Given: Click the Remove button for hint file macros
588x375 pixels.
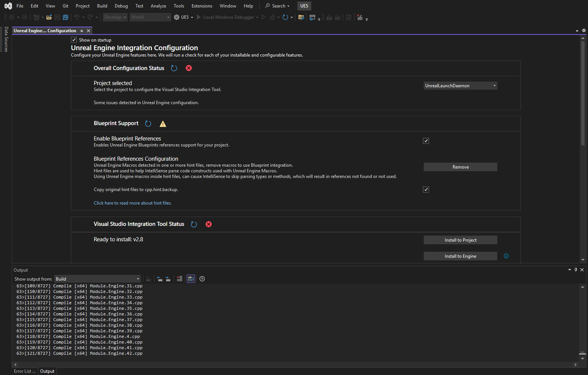Looking at the screenshot, I should click(x=460, y=167).
